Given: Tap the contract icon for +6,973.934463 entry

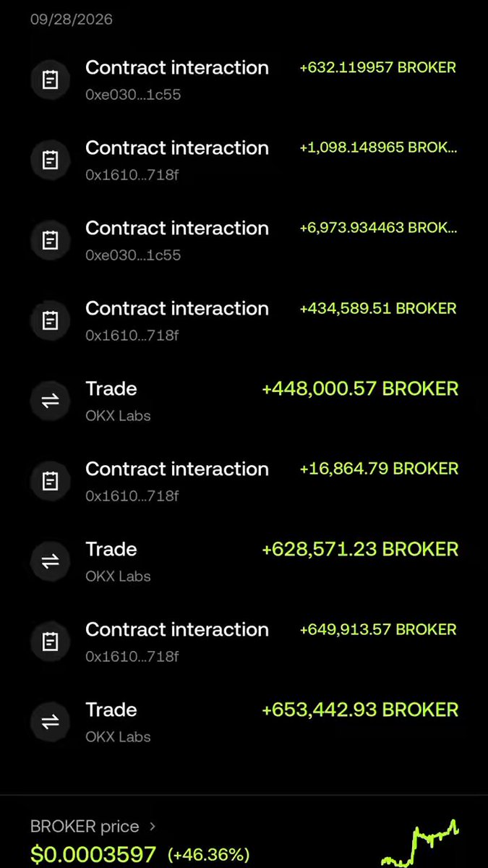Looking at the screenshot, I should (x=50, y=240).
